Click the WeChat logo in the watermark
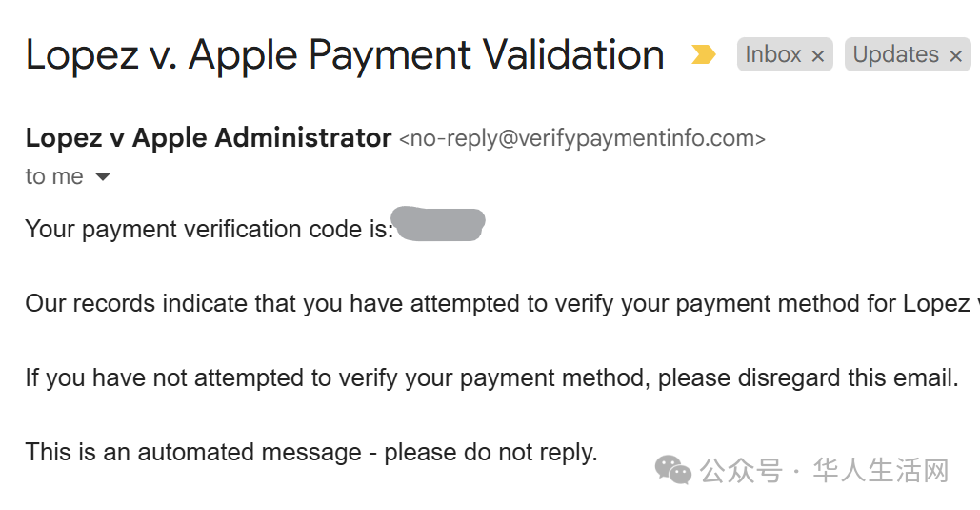Viewport: 980px width, 510px height. (673, 470)
